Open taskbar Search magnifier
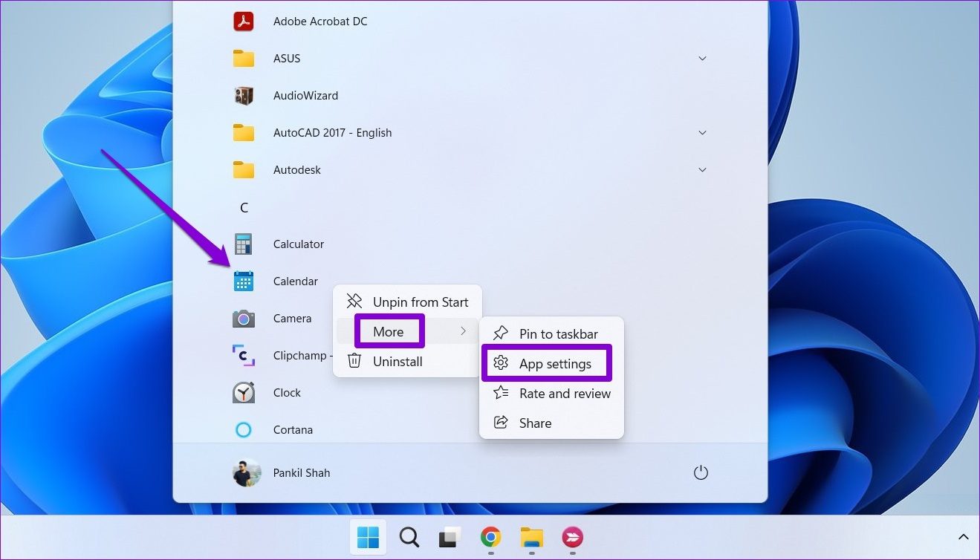Screen dimensions: 980x560 click(x=409, y=537)
